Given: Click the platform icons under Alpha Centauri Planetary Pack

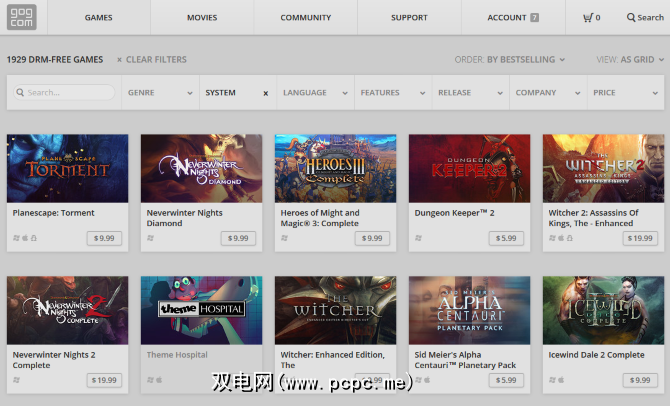Looking at the screenshot, I should (423, 380).
